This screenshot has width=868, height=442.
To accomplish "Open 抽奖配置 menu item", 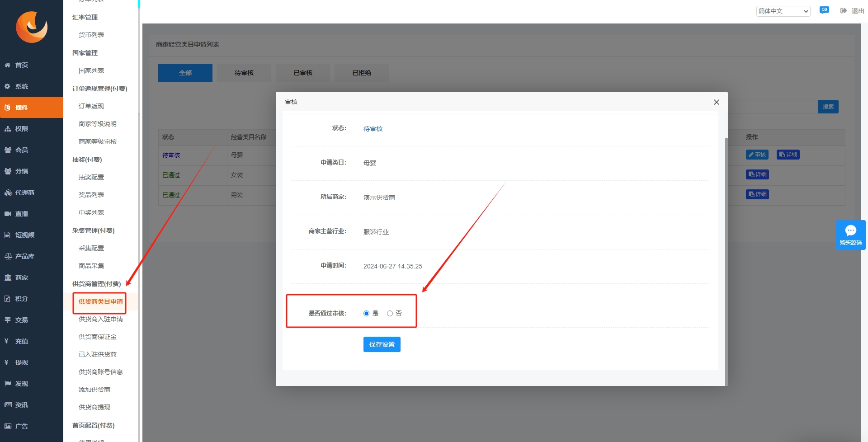I will click(91, 177).
